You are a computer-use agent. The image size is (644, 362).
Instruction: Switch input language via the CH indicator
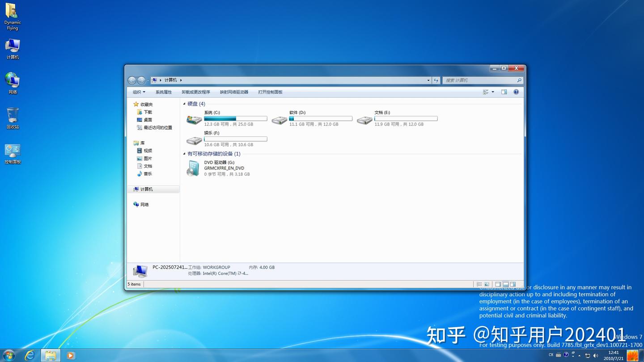click(550, 354)
